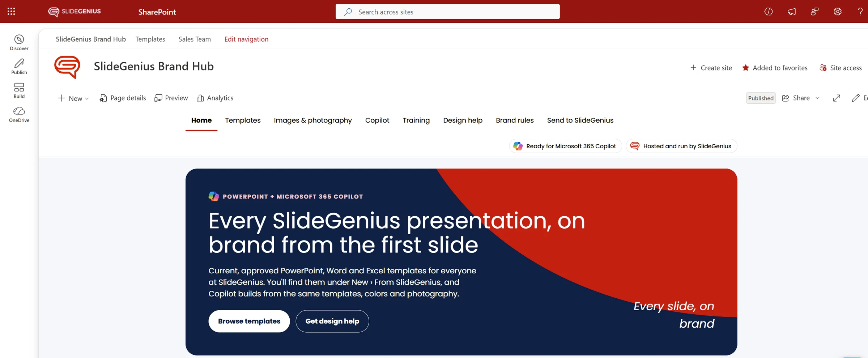Image resolution: width=868 pixels, height=358 pixels.
Task: Click the Copilot code icon in top bar
Action: (x=769, y=12)
